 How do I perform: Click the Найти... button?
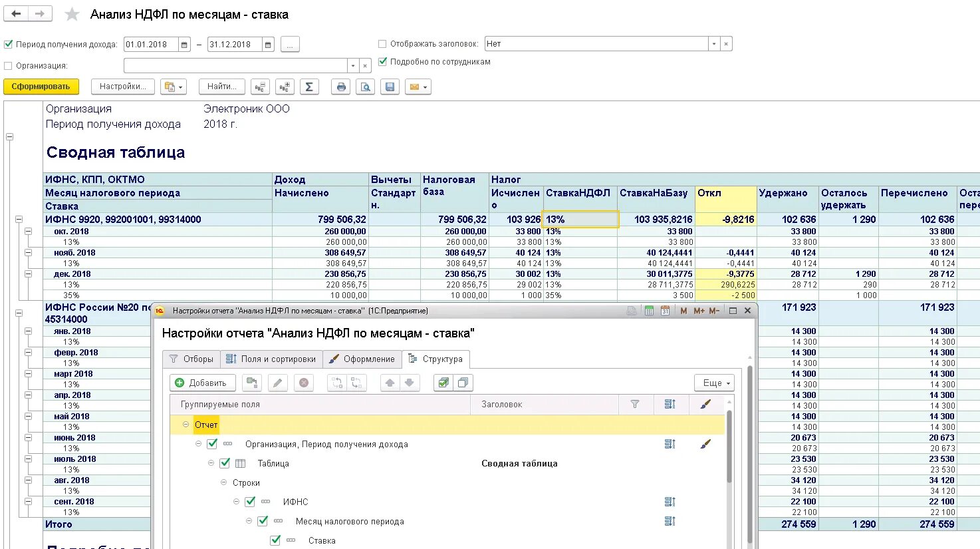[x=221, y=87]
